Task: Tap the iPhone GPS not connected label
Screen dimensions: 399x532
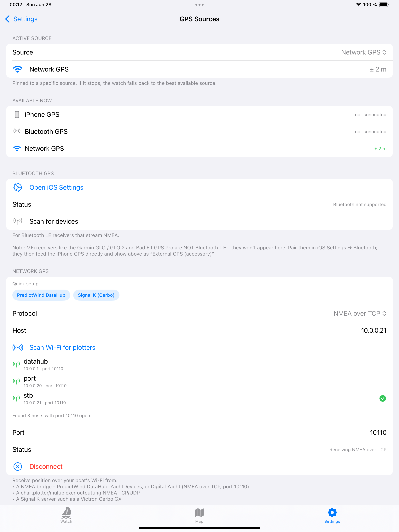Action: pyautogui.click(x=370, y=114)
